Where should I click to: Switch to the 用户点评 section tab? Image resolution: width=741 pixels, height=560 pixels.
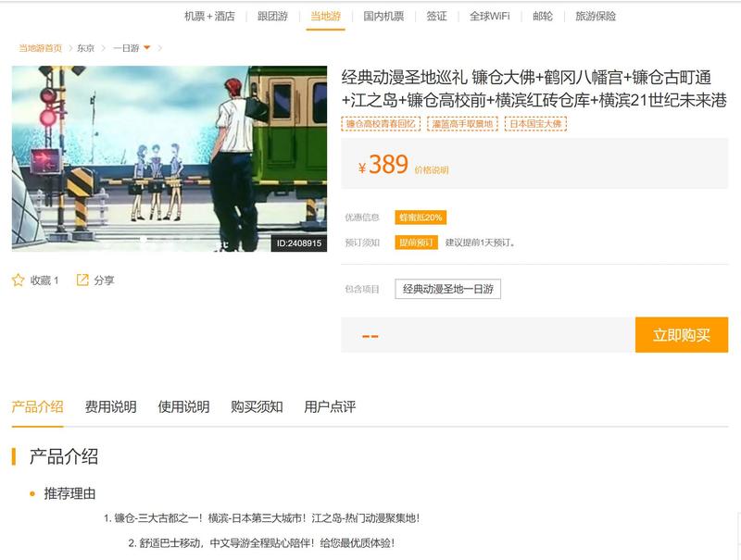coord(330,406)
